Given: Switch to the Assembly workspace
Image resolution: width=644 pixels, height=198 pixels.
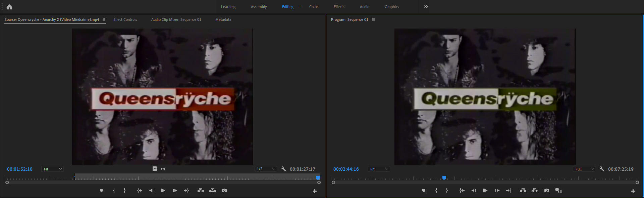Looking at the screenshot, I should pyautogui.click(x=259, y=7).
